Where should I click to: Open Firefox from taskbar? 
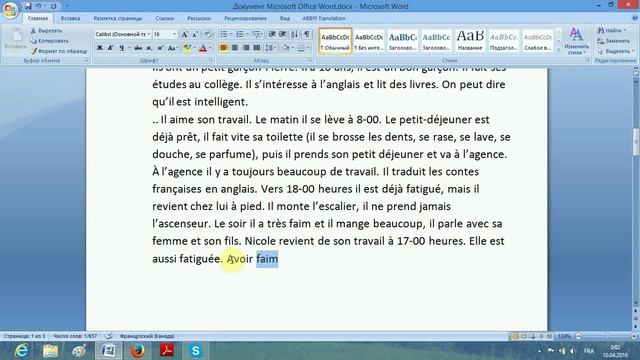137,351
